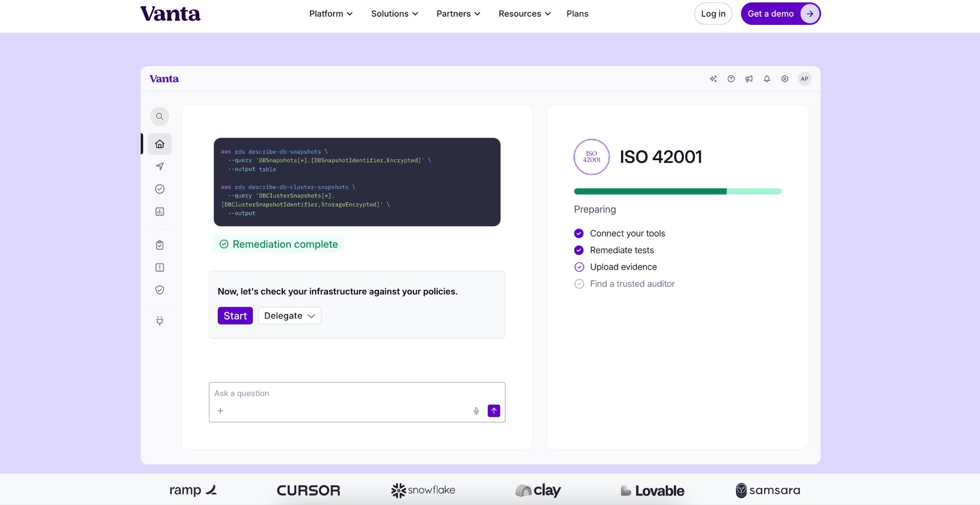Click the Log in button
The image size is (980, 505).
point(713,14)
